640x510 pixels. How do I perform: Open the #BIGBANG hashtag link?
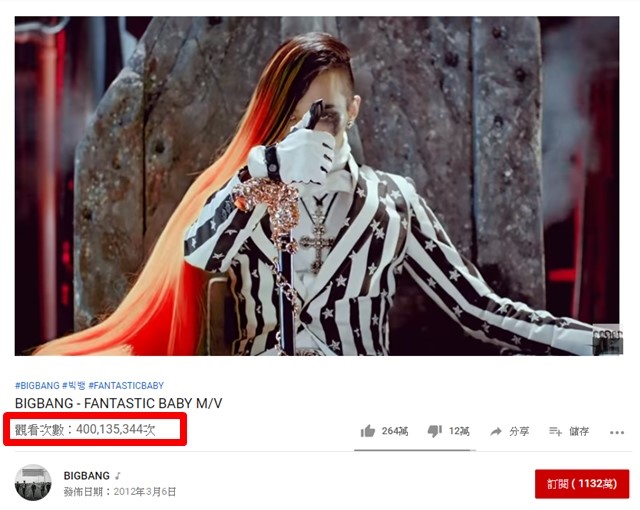coord(37,385)
